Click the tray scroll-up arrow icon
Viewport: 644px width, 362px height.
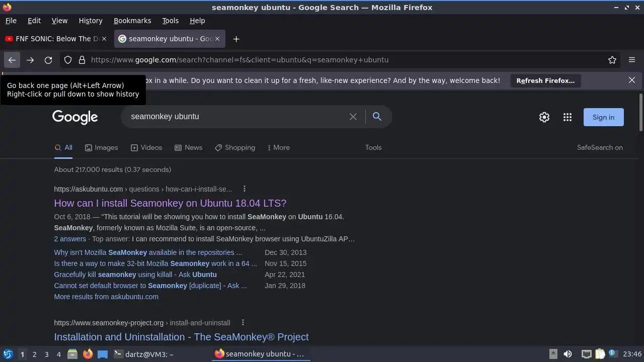click(x=553, y=354)
